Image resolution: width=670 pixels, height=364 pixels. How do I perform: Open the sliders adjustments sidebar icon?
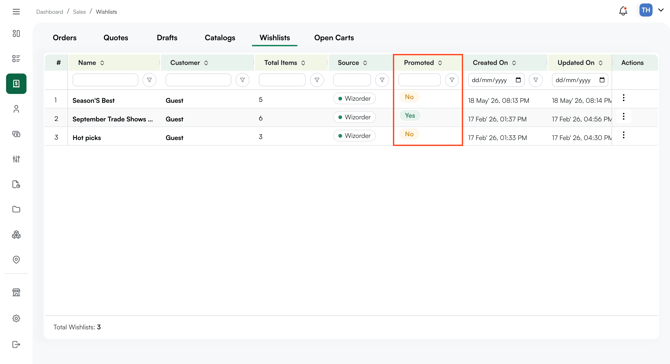(x=16, y=159)
